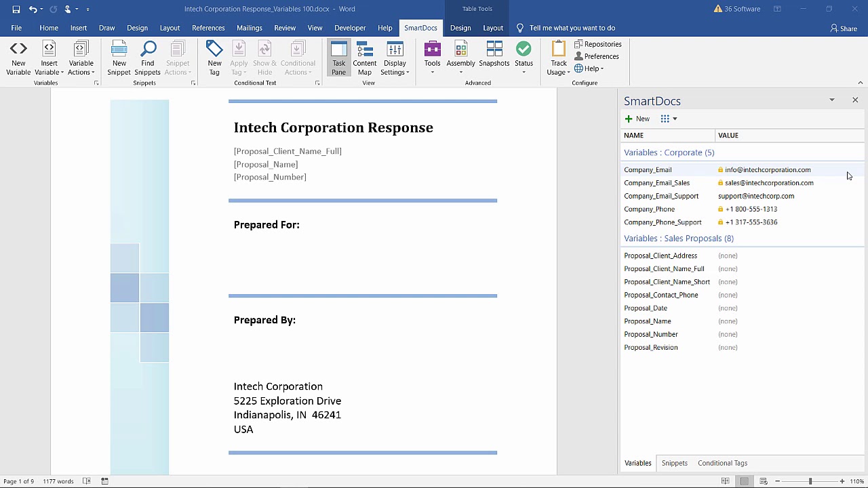Click the 110% zoom level

(x=857, y=481)
